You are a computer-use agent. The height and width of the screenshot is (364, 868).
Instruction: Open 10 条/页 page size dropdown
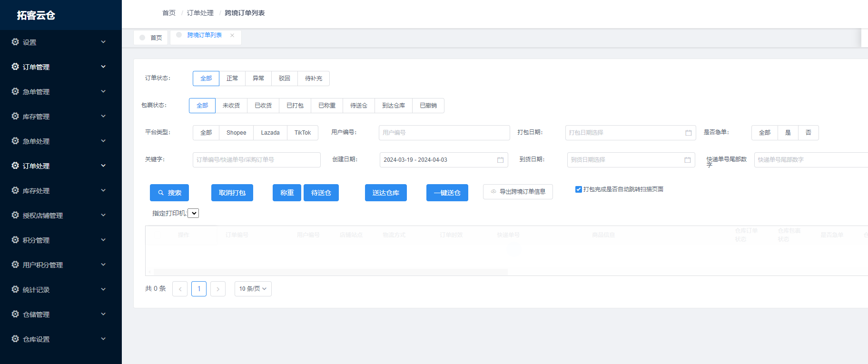[x=253, y=289]
